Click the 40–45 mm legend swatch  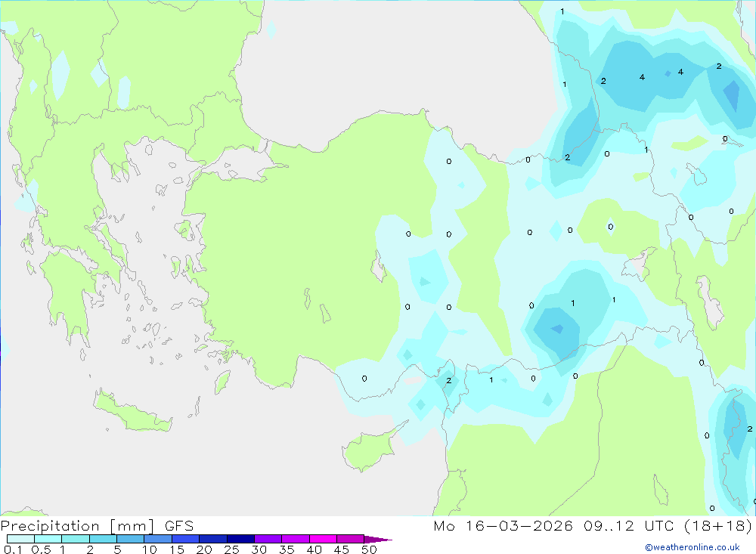(323, 539)
